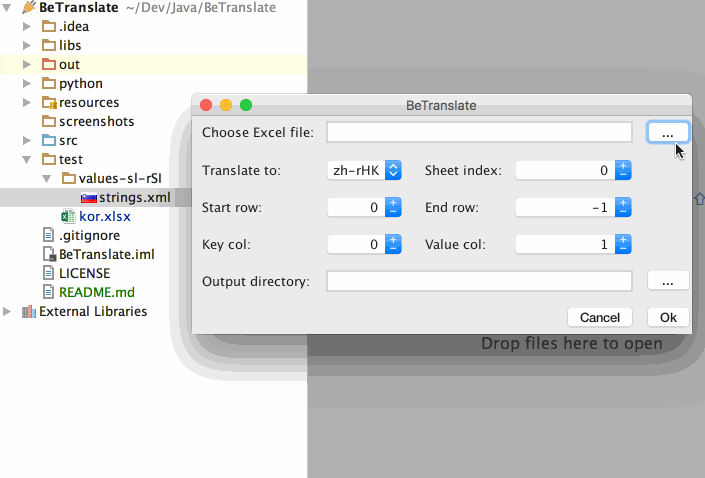Click the Excel icon of kor.xlsx
This screenshot has height=478, width=705.
[x=68, y=216]
